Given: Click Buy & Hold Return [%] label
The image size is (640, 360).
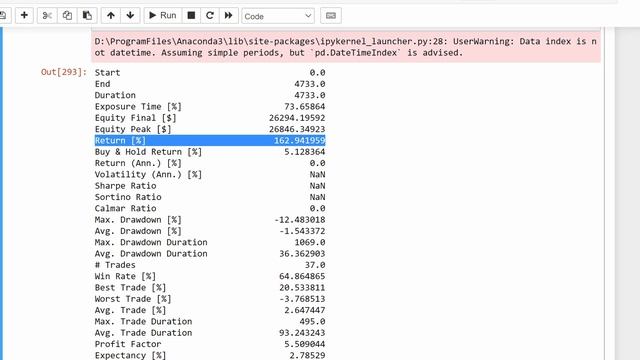Looking at the screenshot, I should [x=148, y=152].
